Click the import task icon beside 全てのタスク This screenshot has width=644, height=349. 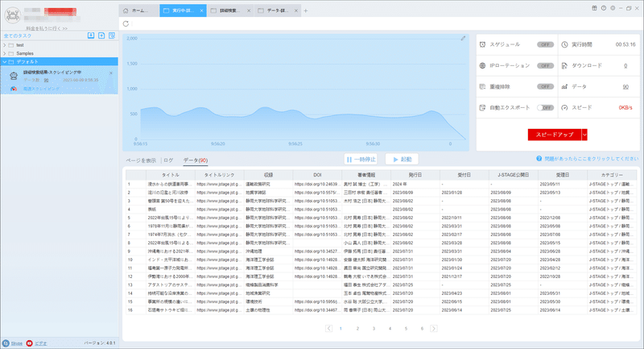[91, 35]
